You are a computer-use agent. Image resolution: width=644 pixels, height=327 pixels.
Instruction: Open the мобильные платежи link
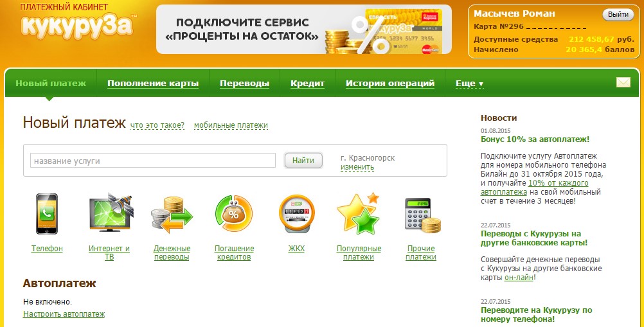point(231,125)
